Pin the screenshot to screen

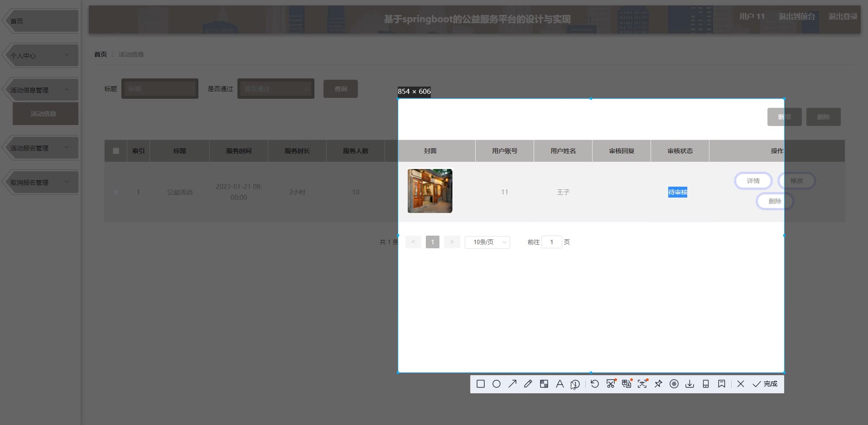point(658,384)
